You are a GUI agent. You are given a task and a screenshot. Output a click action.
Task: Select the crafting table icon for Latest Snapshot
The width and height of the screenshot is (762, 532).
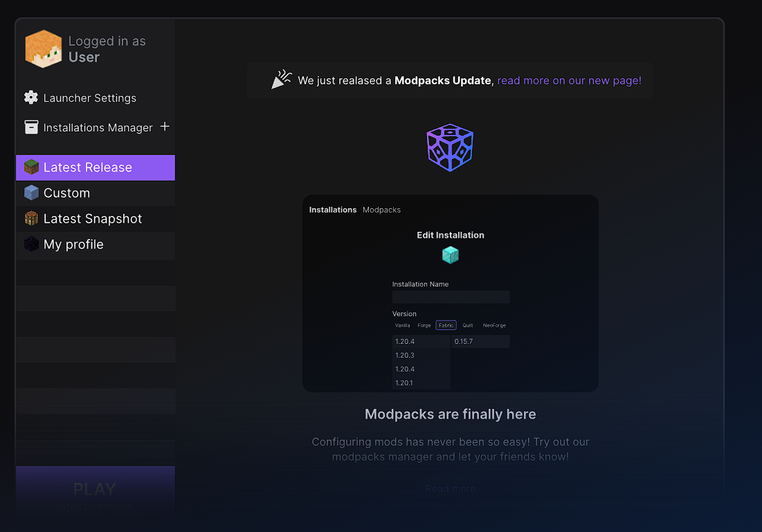pos(31,219)
